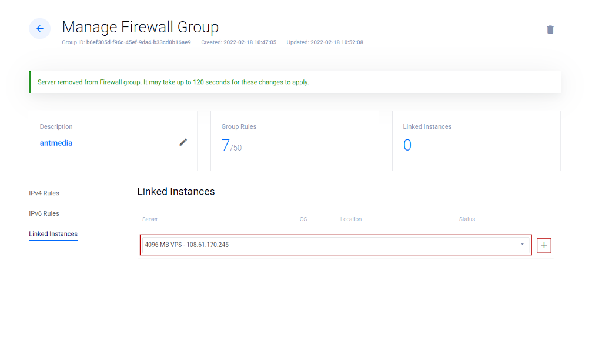This screenshot has width=602, height=364.
Task: Expand the server dropdown caret arrow
Action: click(522, 245)
